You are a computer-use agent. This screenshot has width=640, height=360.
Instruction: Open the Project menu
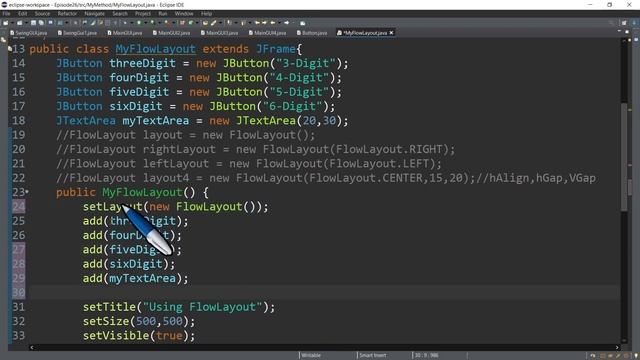coord(143,13)
